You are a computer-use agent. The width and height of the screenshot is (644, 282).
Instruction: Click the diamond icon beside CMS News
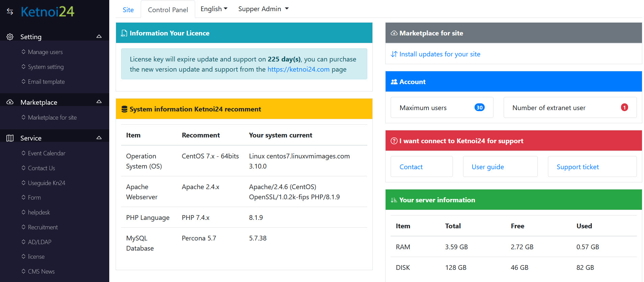click(x=23, y=271)
